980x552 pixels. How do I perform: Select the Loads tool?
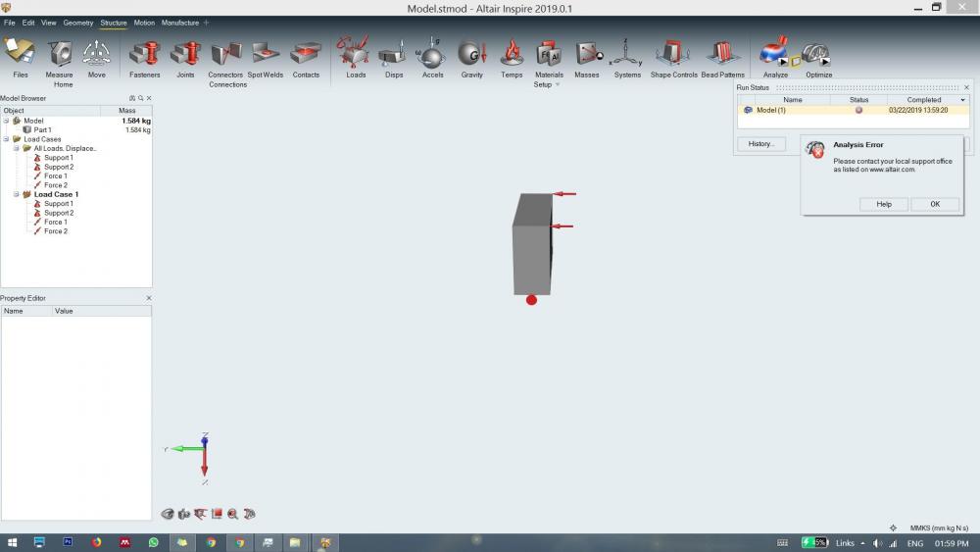(355, 53)
